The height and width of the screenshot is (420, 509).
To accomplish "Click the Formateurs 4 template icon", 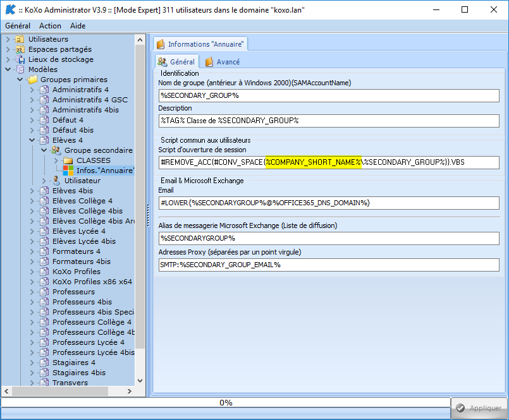I will [x=44, y=251].
